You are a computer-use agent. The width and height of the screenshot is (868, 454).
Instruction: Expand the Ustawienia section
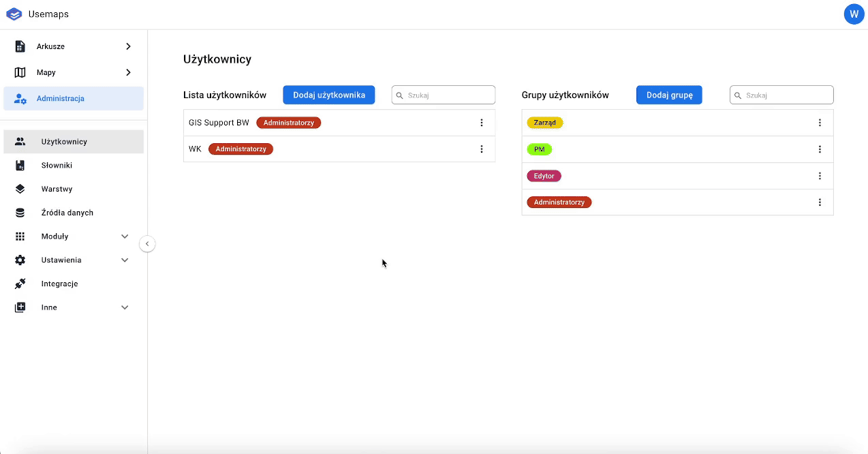125,260
